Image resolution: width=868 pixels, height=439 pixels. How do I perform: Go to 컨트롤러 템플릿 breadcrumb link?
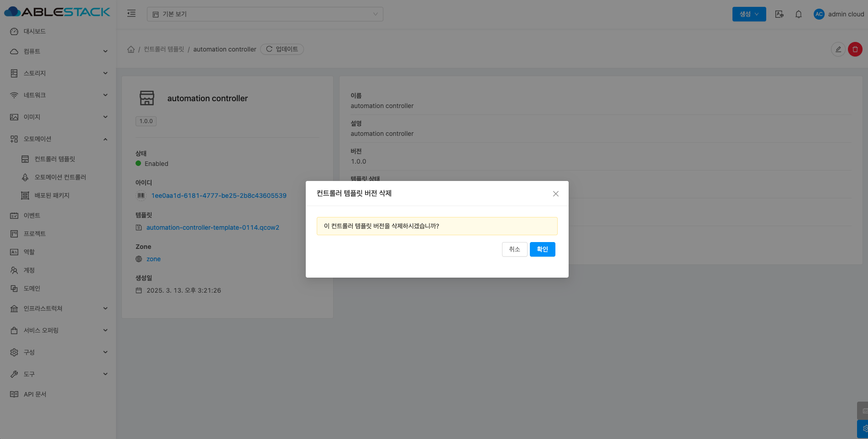[164, 49]
